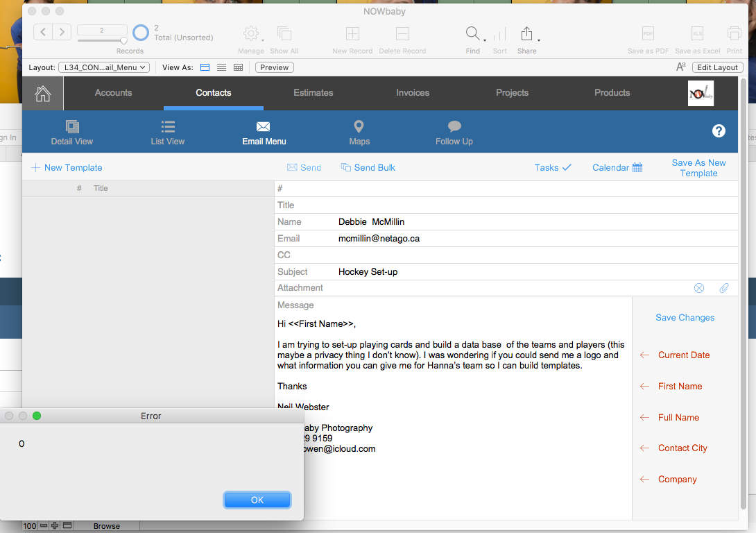Open the Follow Up speech bubble
The height and width of the screenshot is (533, 756).
(x=454, y=126)
